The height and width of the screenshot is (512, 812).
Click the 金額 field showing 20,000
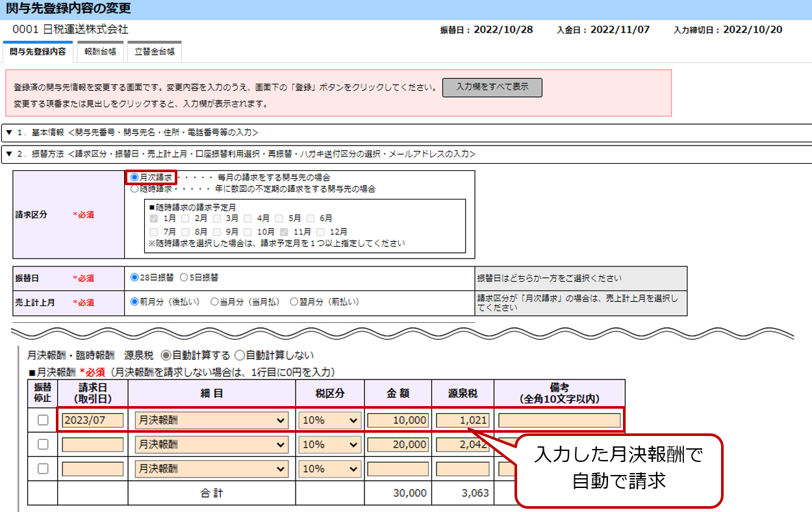(x=398, y=444)
